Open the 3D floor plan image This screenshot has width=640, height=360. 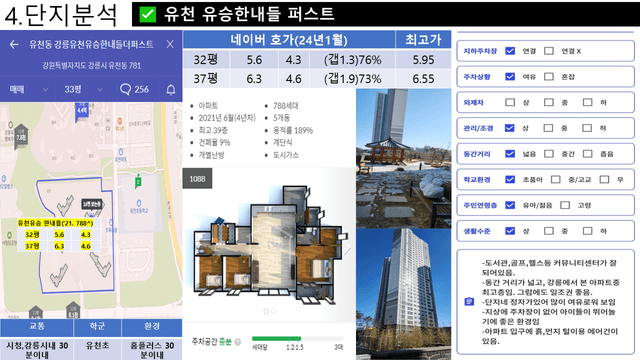[270, 245]
